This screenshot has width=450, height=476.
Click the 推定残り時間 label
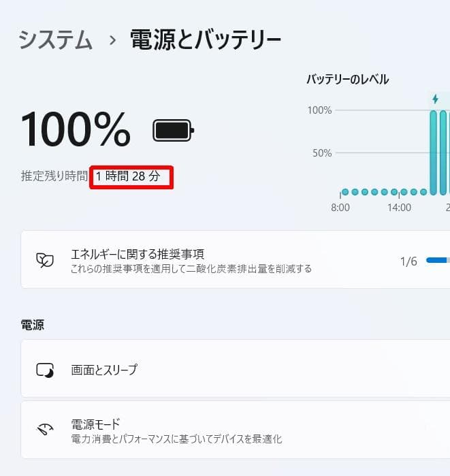click(x=54, y=176)
